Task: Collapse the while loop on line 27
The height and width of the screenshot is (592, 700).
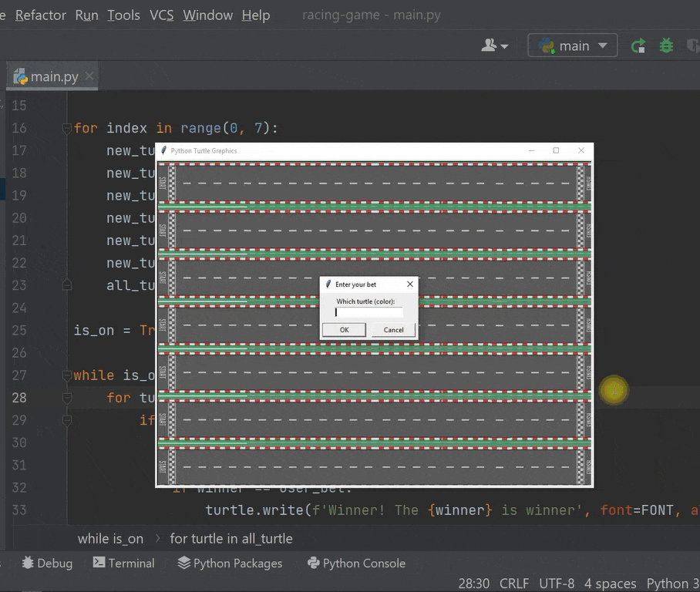Action: click(67, 375)
